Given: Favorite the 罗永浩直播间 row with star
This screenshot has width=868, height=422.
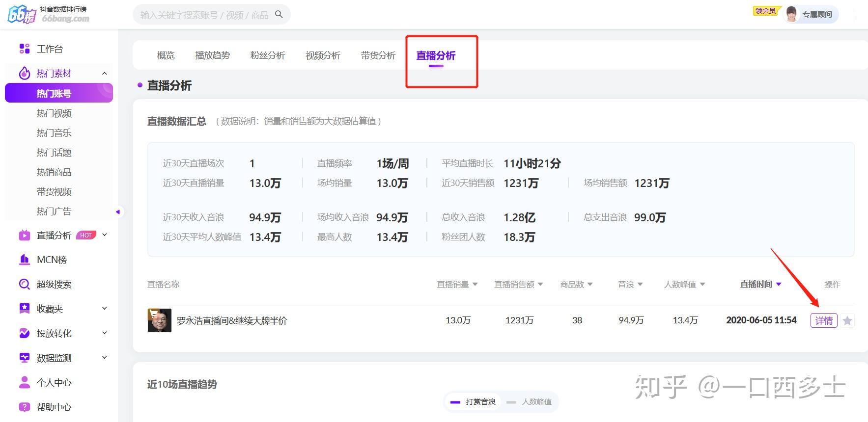Looking at the screenshot, I should tap(847, 321).
